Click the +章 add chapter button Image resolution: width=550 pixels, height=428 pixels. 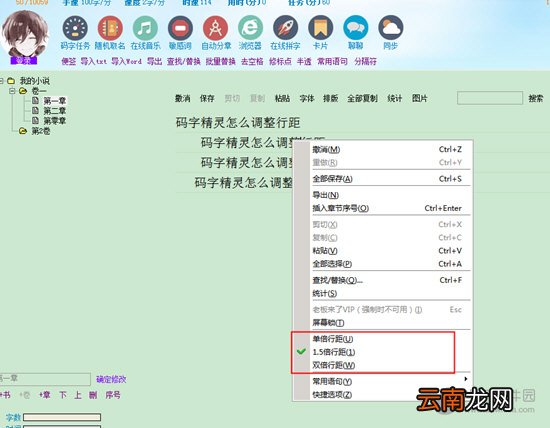44,395
